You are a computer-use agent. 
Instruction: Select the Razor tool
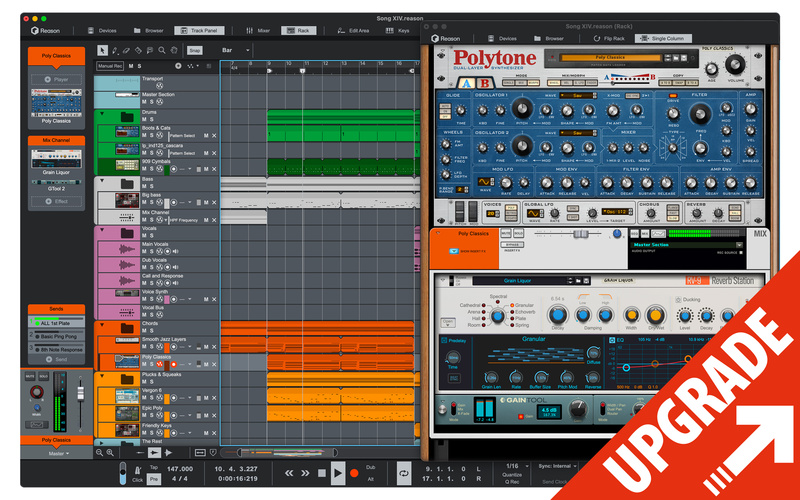[138, 50]
